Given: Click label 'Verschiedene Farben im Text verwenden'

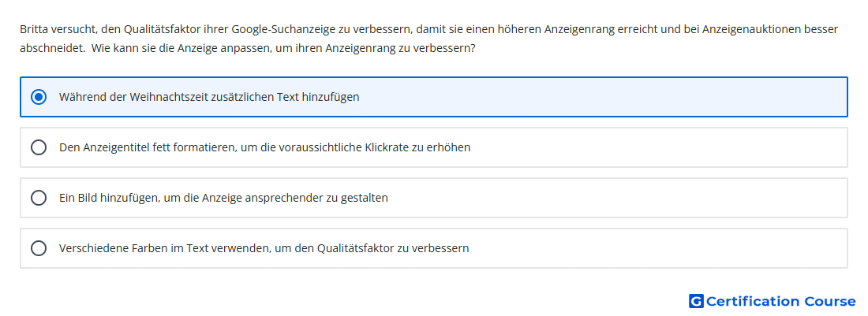Looking at the screenshot, I should tap(164, 248).
